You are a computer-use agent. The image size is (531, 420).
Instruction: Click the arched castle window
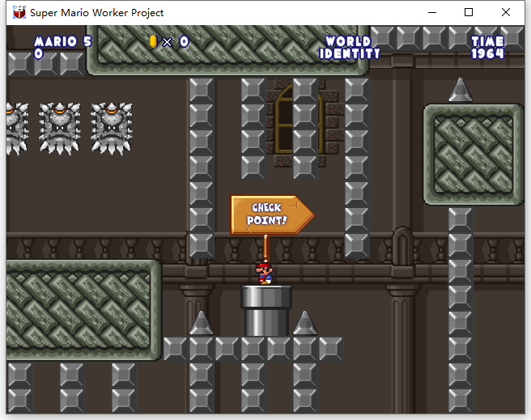coord(298,119)
